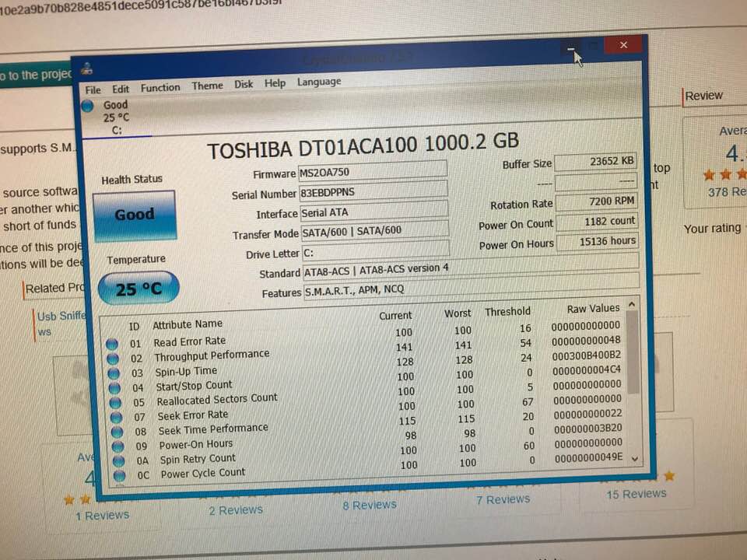Screen dimensions: 747x560
Task: Click the Raw Values column header
Action: pyautogui.click(x=593, y=309)
